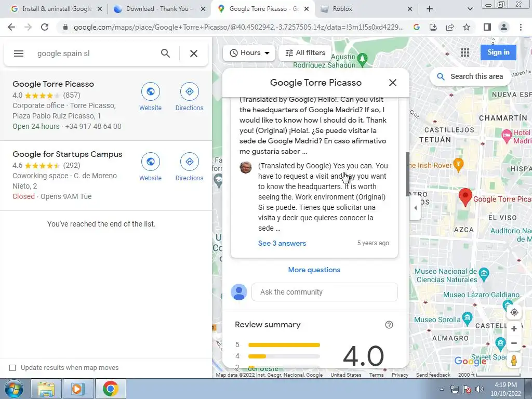
Task: Select the Google for Startups Campus result title
Action: (67, 154)
